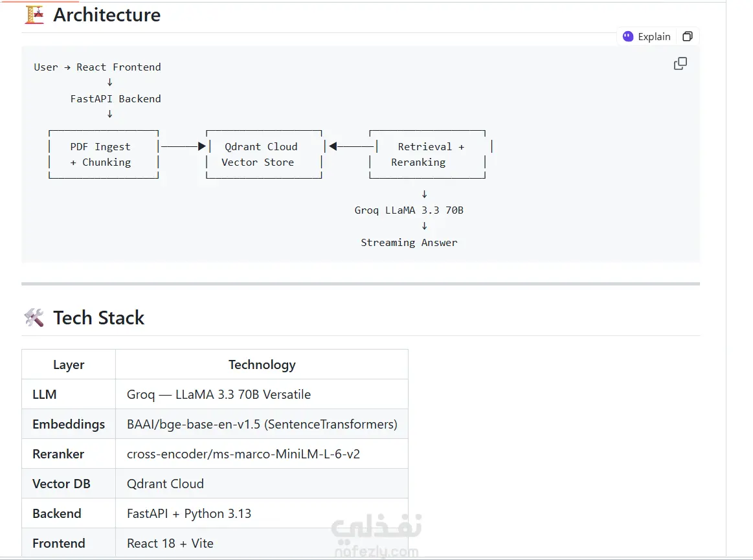Click the cross-encoder/ms-marco-MiniLM-L-6-v2 cell

pos(243,454)
